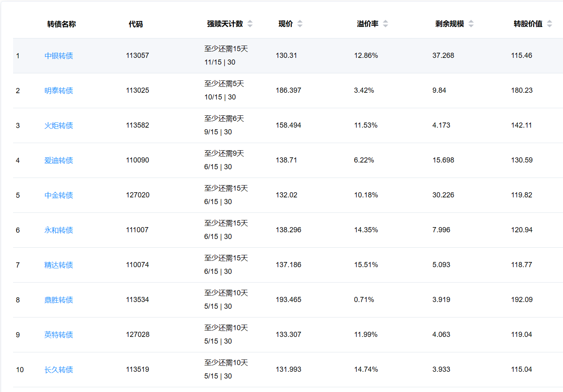The height and width of the screenshot is (392, 563).
Task: Select the 爱迪转债 bond name
Action: pos(59,161)
